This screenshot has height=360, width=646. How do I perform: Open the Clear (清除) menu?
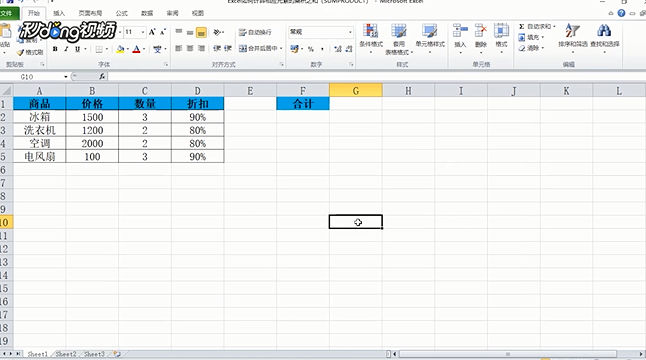(531, 48)
